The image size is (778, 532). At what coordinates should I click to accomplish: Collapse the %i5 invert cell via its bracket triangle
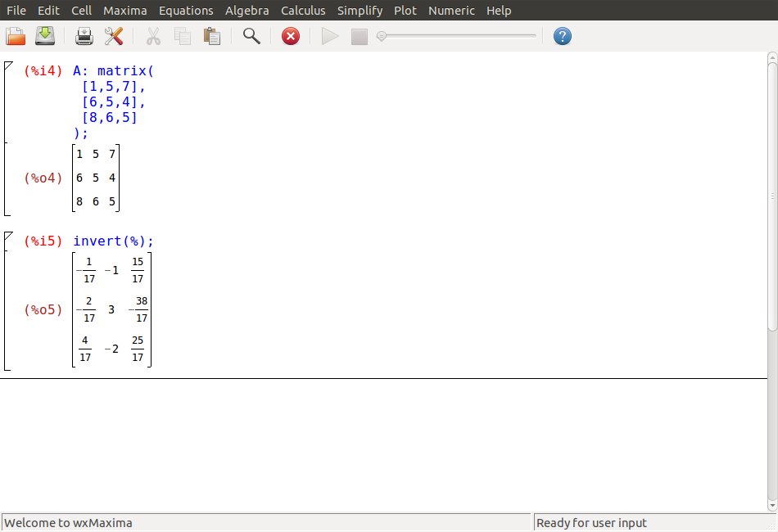pyautogui.click(x=8, y=236)
